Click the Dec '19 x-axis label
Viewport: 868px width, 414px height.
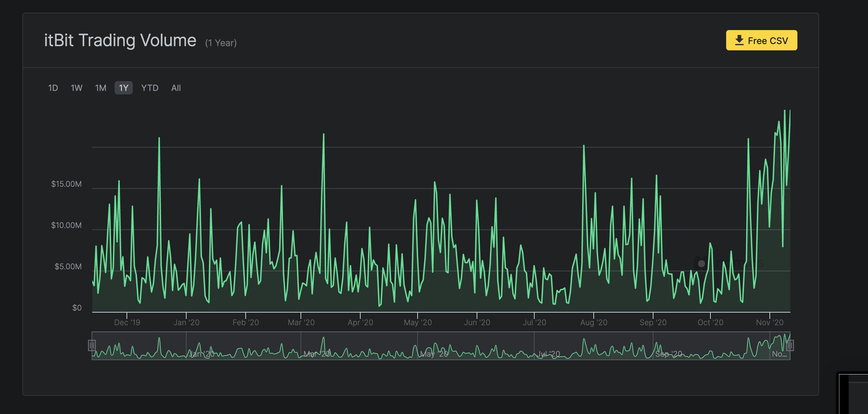(x=127, y=322)
